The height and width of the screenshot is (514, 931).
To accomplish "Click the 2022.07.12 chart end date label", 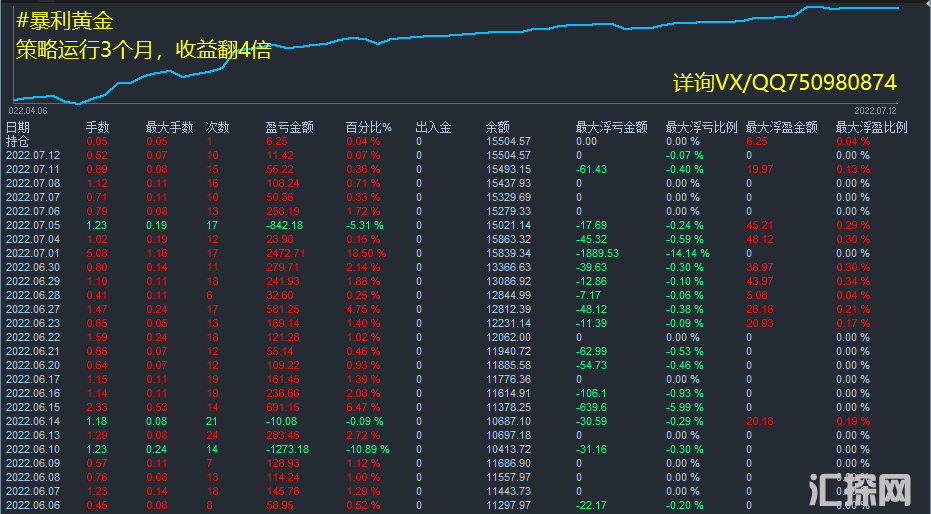I will (x=875, y=110).
